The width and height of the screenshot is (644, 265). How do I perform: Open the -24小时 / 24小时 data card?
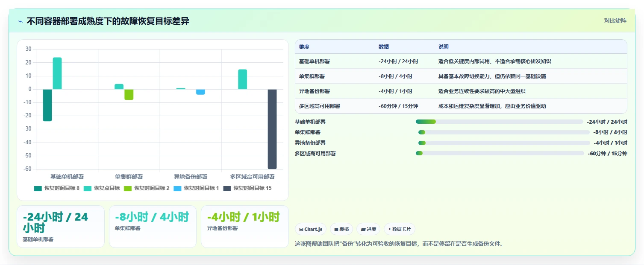[x=61, y=227]
